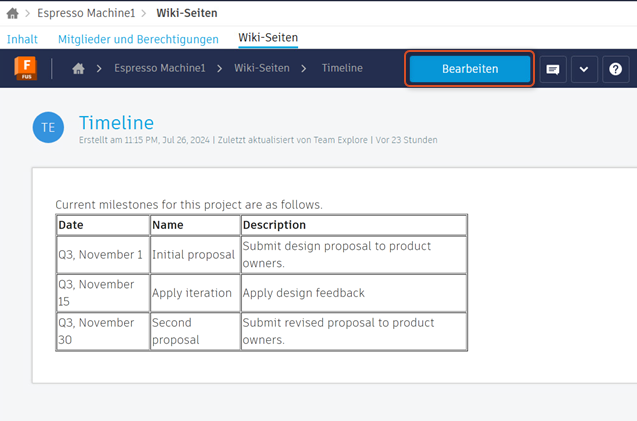
Task: Click the TE avatar circle
Action: pyautogui.click(x=48, y=127)
